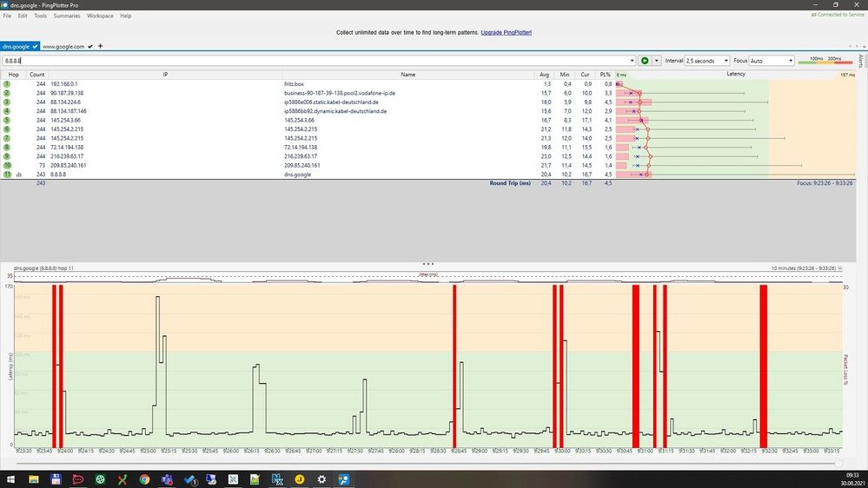Image resolution: width=868 pixels, height=488 pixels.
Task: Toggle the timeline graph icon on hop 11
Action: [x=19, y=175]
